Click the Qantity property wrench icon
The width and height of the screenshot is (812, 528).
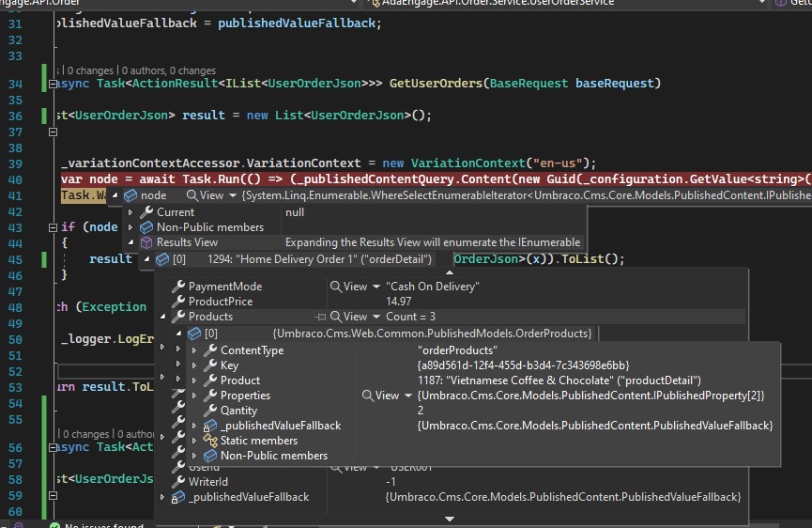coord(210,411)
